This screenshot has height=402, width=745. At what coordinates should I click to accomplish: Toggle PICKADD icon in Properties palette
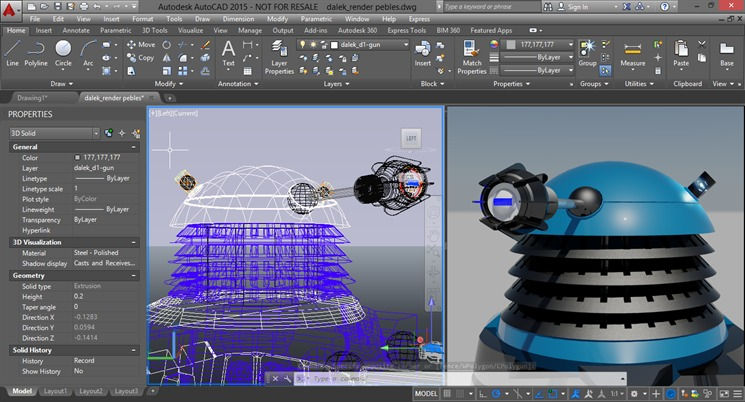(109, 134)
